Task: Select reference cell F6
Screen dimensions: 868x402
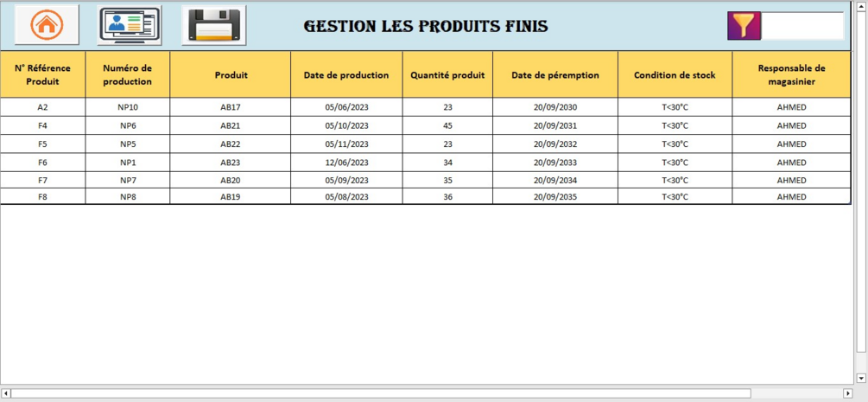Action: 42,163
